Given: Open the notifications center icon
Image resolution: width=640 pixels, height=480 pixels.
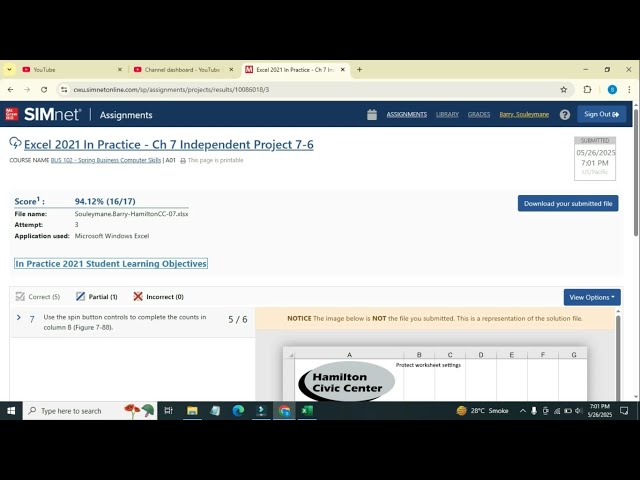Looking at the screenshot, I should tap(624, 411).
